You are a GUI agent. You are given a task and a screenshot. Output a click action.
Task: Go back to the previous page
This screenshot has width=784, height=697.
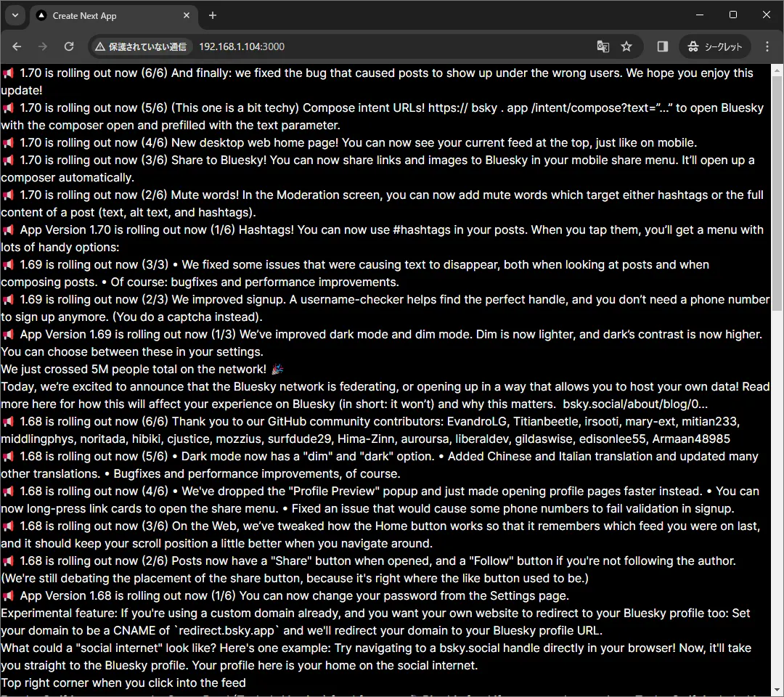click(x=17, y=46)
